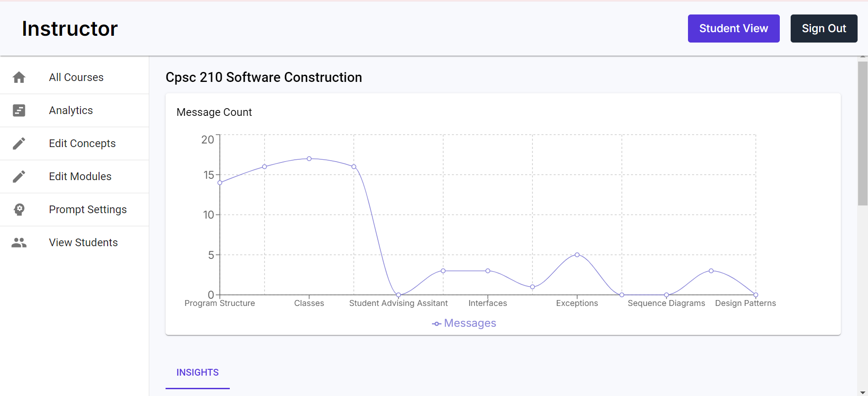Click the Classes data point at chart peak
Screen dimensions: 868x396
pos(309,159)
